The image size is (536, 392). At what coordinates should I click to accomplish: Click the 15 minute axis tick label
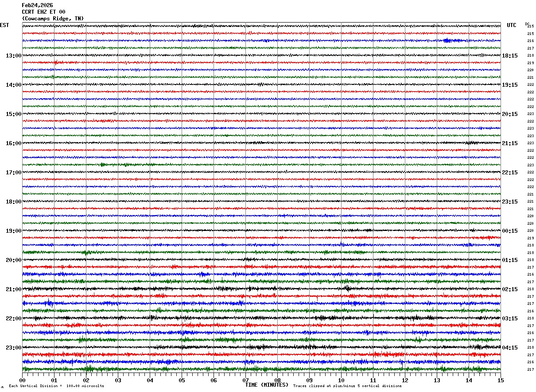point(501,380)
